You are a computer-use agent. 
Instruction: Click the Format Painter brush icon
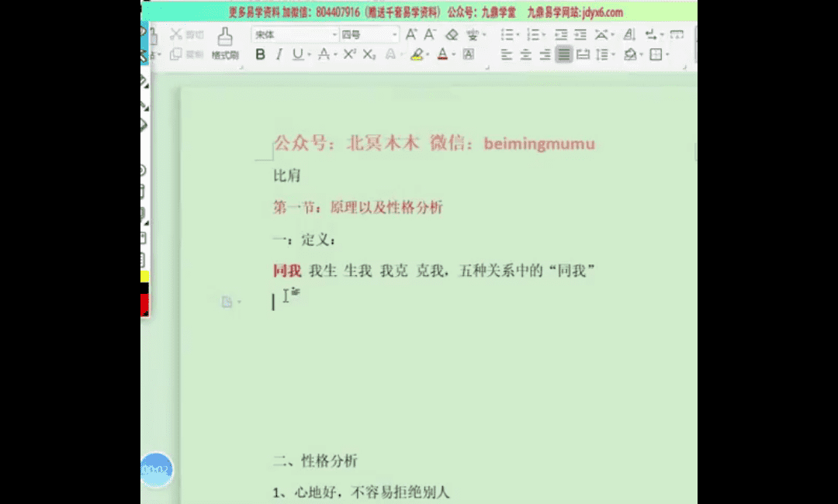tap(224, 37)
